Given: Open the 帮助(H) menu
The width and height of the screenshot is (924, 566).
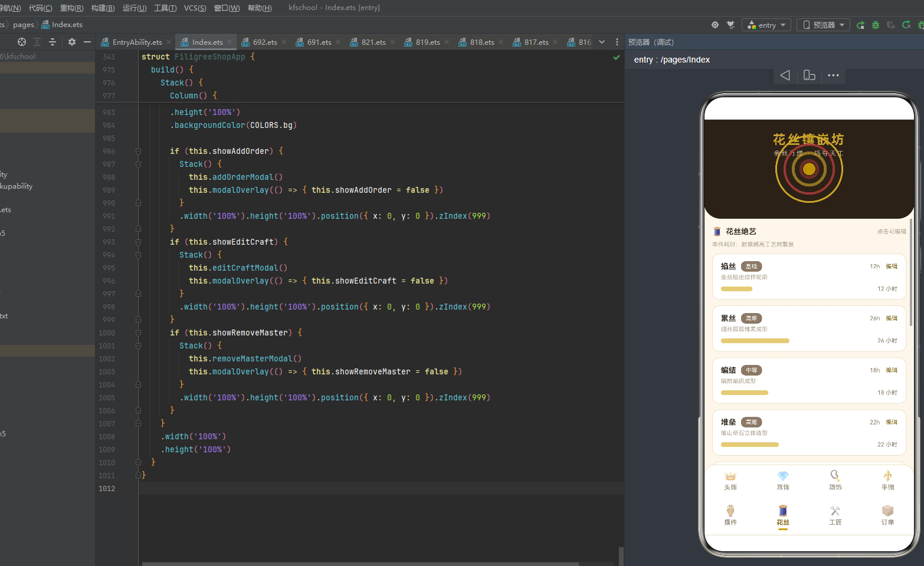Looking at the screenshot, I should (260, 8).
